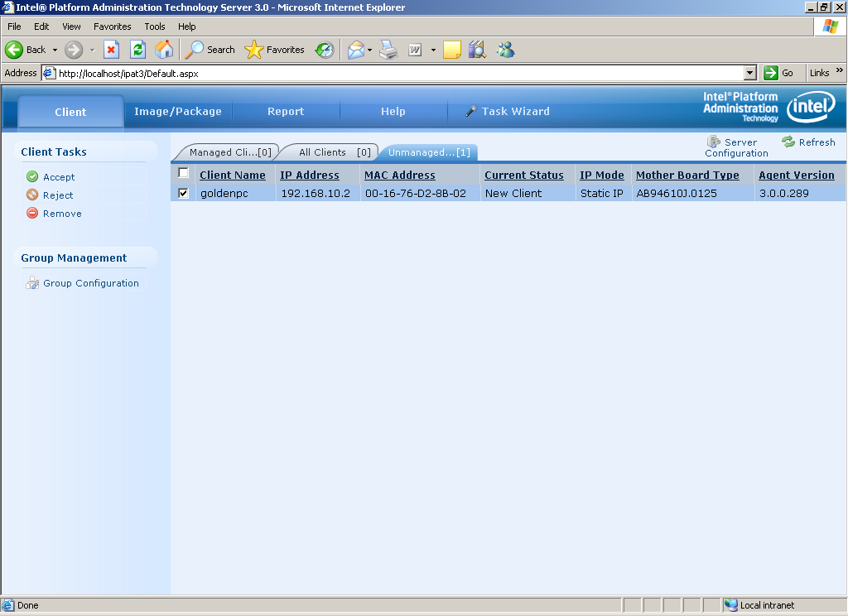The width and height of the screenshot is (848, 616).
Task: Sort by Mother Board Type column header
Action: [687, 176]
